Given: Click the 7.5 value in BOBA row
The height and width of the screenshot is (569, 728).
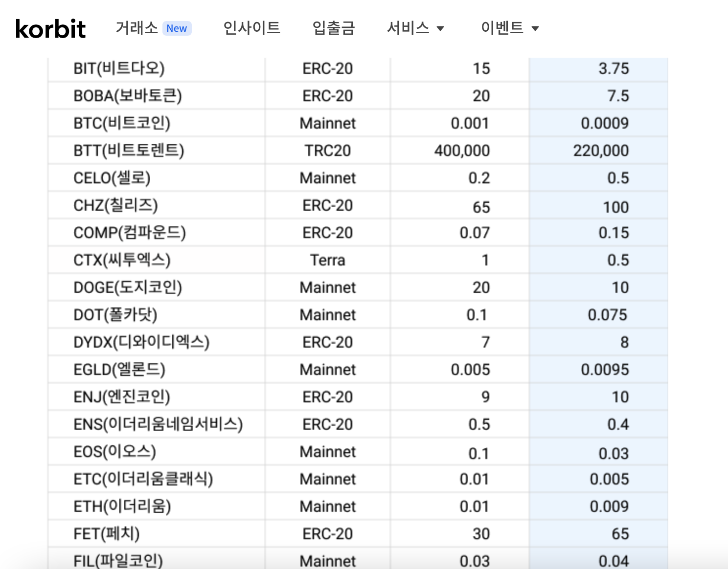Looking at the screenshot, I should 618,96.
